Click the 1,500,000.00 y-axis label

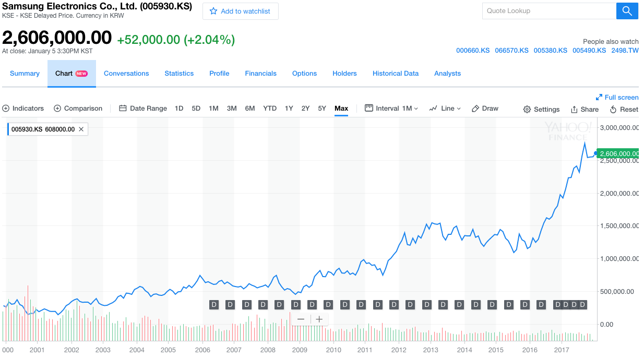tap(619, 226)
